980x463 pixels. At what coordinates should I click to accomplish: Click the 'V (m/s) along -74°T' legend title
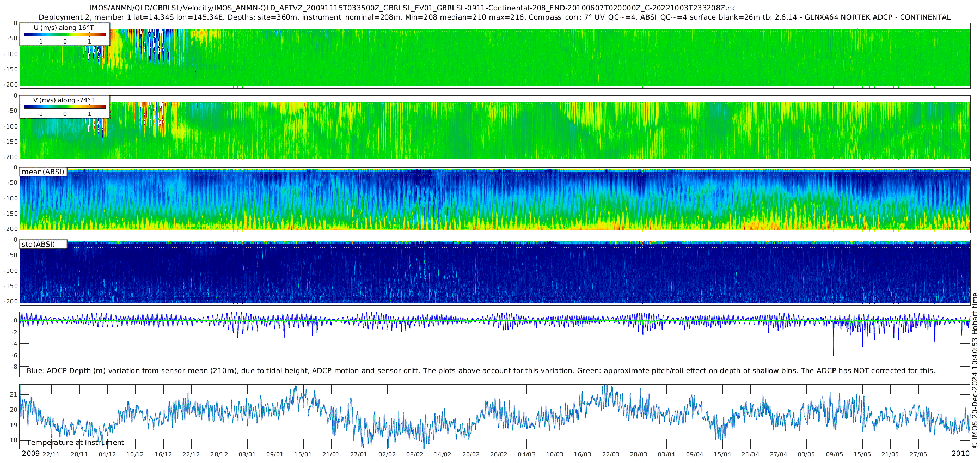tap(64, 100)
